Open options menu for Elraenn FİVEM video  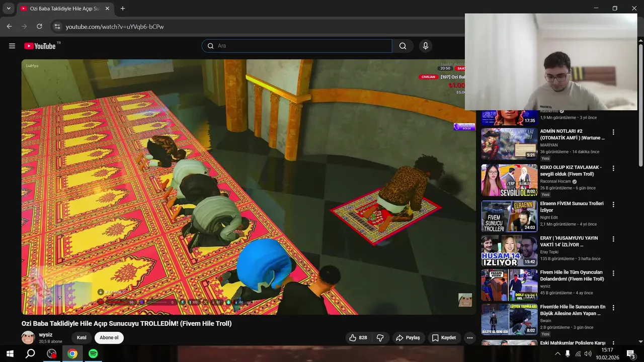[x=613, y=204]
